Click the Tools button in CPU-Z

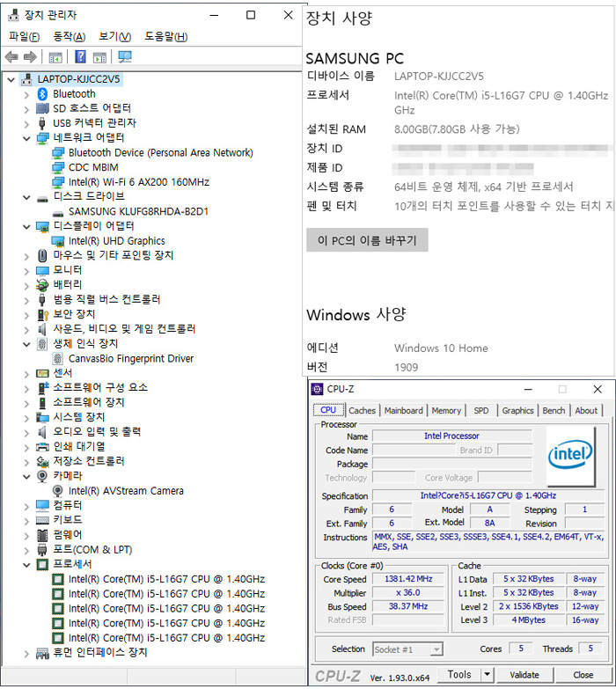click(459, 674)
